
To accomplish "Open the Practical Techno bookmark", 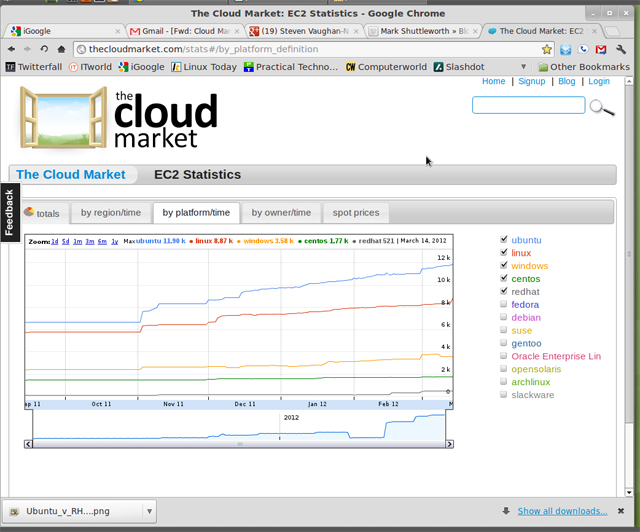I will (x=291, y=67).
